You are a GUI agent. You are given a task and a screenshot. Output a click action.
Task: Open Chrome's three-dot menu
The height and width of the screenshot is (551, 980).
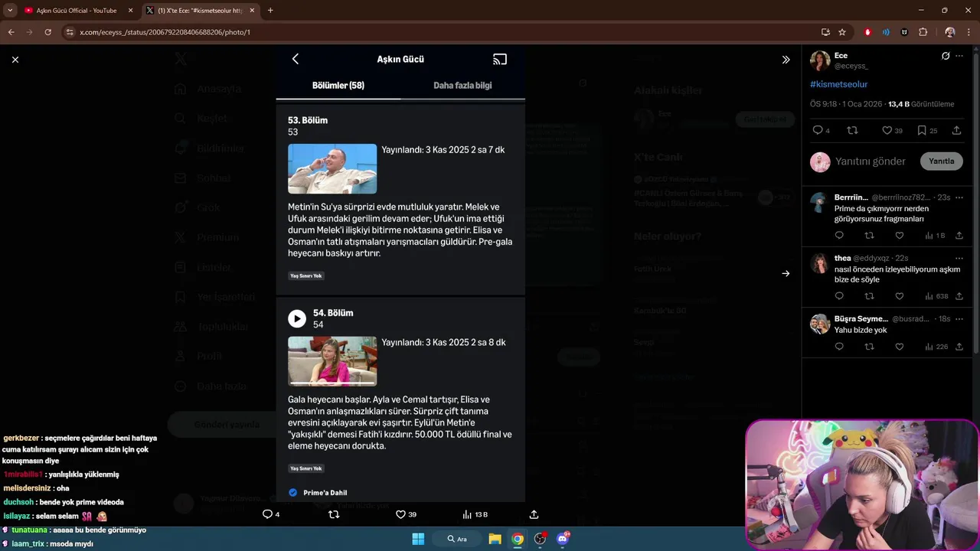coord(969,32)
